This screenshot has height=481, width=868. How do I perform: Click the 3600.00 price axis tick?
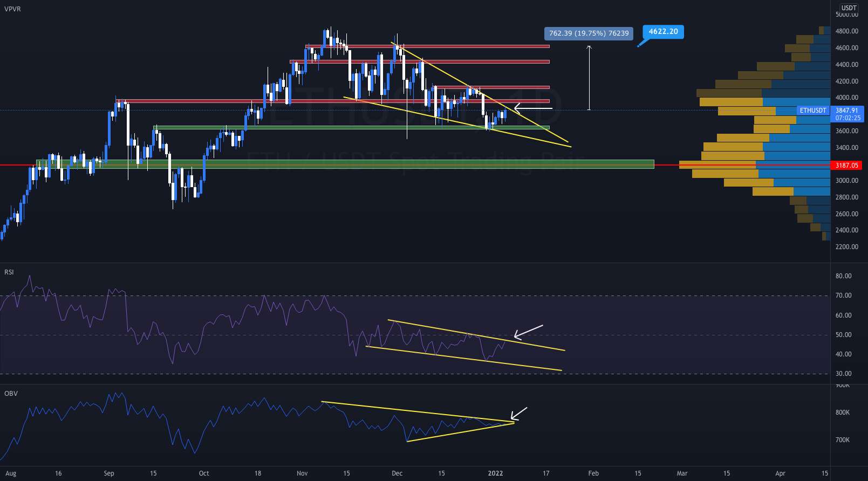click(846, 131)
